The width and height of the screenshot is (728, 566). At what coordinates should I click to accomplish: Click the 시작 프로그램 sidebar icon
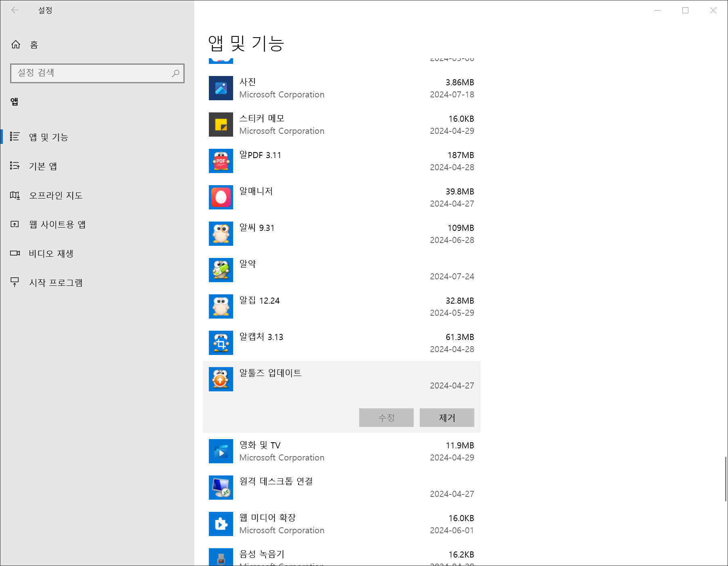[15, 282]
